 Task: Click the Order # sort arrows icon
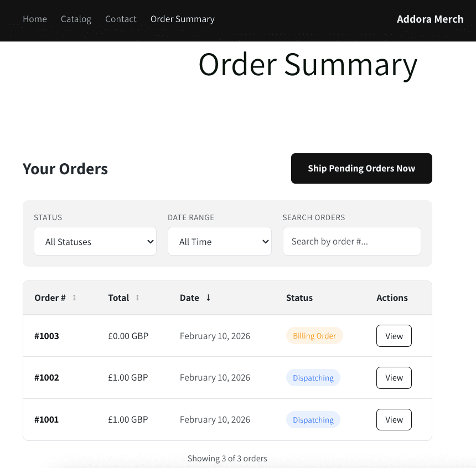74,298
